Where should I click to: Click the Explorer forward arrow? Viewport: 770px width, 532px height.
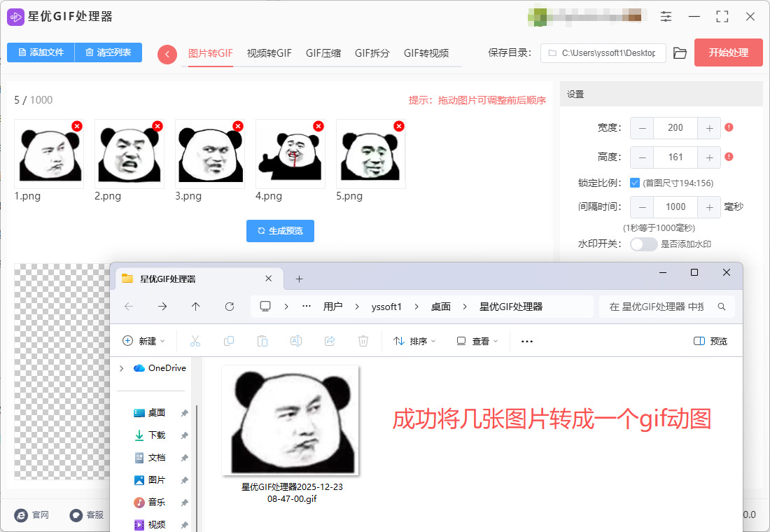[x=162, y=307]
